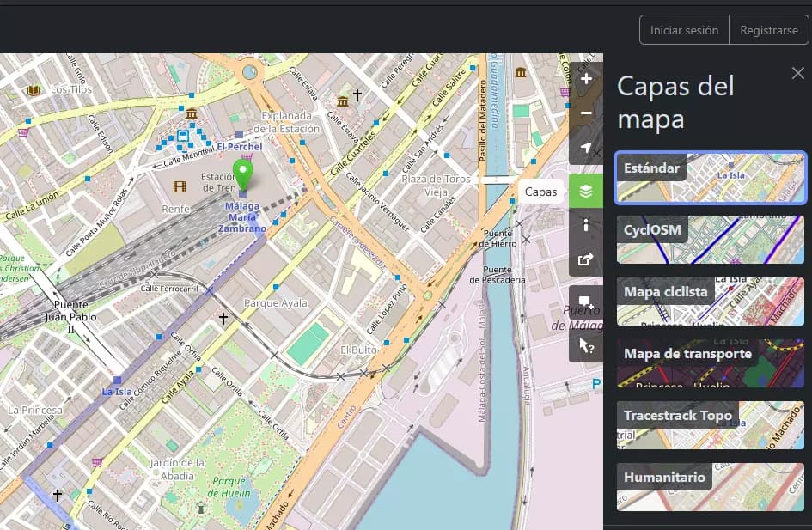Image resolution: width=812 pixels, height=530 pixels.
Task: Click the Los Tilos label
Action: pyautogui.click(x=71, y=89)
